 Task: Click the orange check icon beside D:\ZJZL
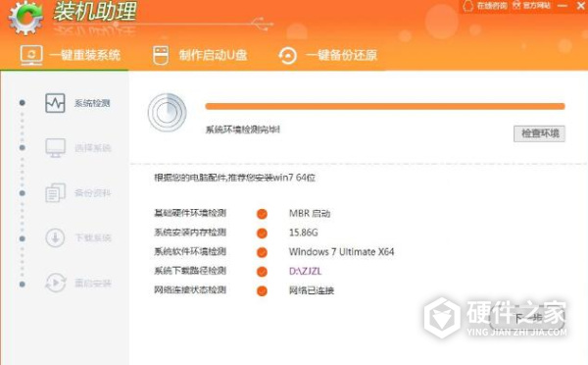pos(262,271)
